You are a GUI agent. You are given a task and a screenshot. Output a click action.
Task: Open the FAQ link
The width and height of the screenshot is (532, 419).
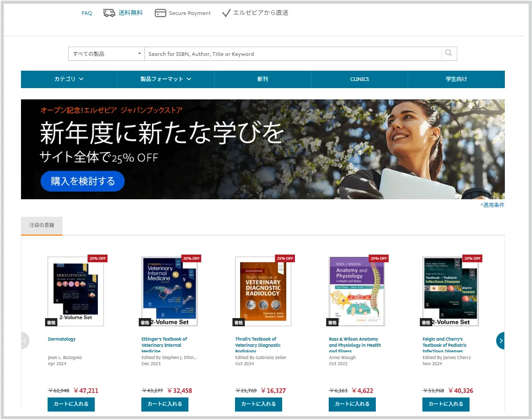point(87,13)
